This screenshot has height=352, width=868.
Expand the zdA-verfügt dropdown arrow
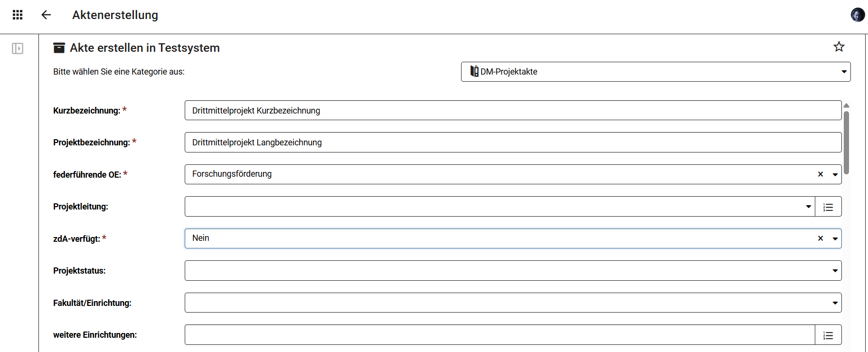(x=835, y=238)
